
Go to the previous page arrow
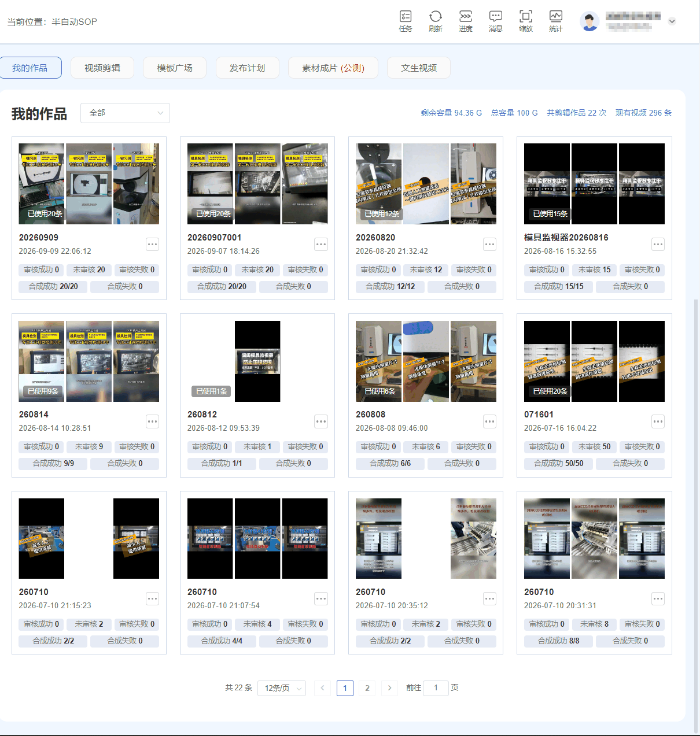pos(322,688)
